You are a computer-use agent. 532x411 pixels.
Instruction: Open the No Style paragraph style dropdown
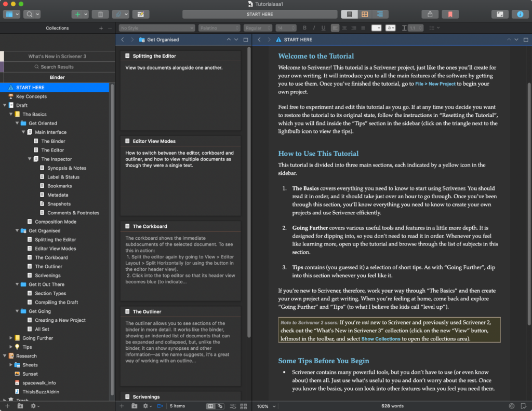[x=157, y=28]
